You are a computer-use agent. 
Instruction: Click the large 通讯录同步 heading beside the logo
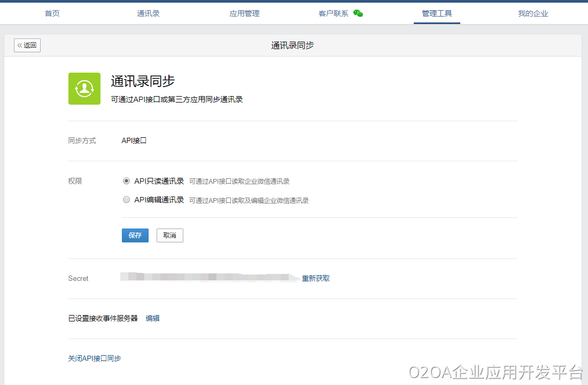(143, 81)
